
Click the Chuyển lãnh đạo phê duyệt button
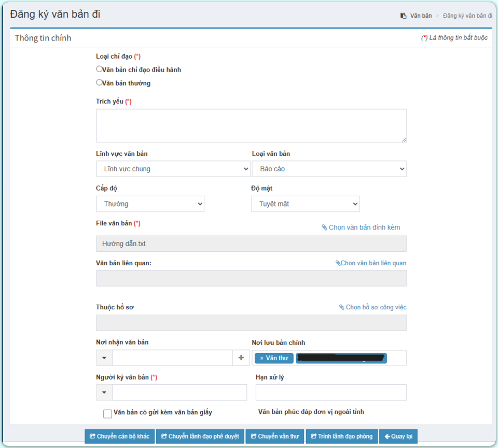[x=200, y=437]
